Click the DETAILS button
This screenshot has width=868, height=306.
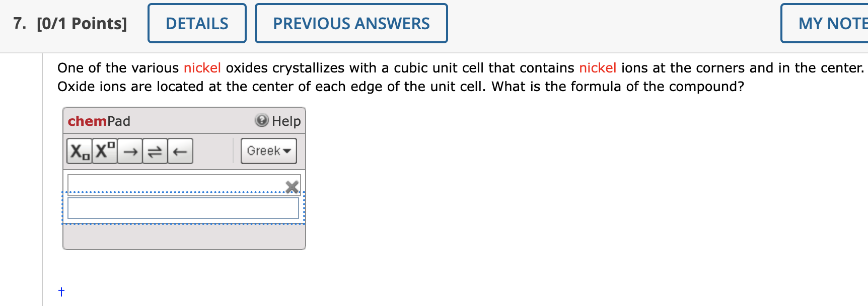click(x=196, y=23)
